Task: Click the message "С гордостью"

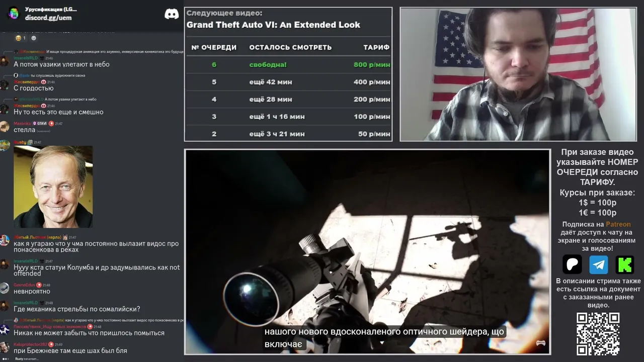Action: (x=34, y=88)
